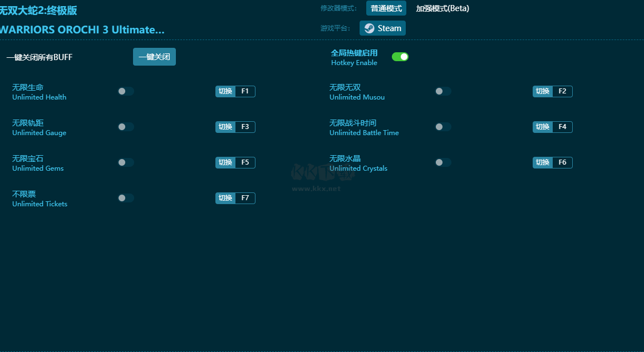Click the F2 hotkey field
Screen dimensions: 644x352
pos(562,91)
